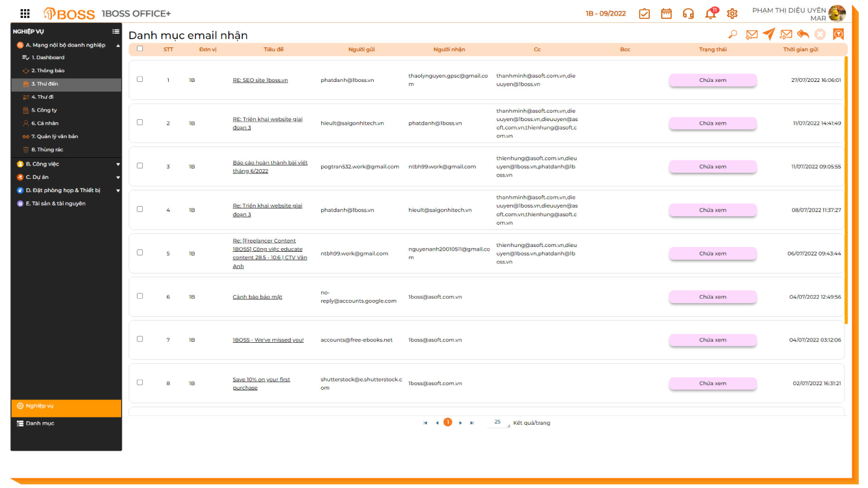This screenshot has width=868, height=488.
Task: Open 4. Thư đi in sidebar
Action: (x=42, y=97)
